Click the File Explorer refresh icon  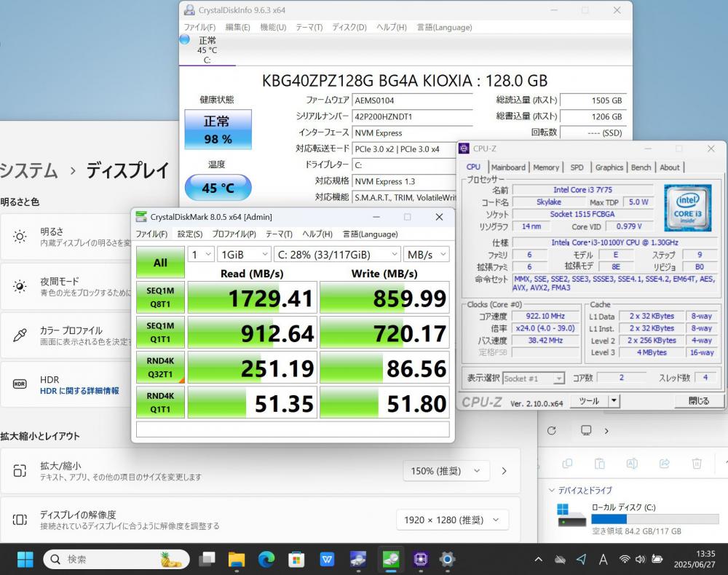552,431
